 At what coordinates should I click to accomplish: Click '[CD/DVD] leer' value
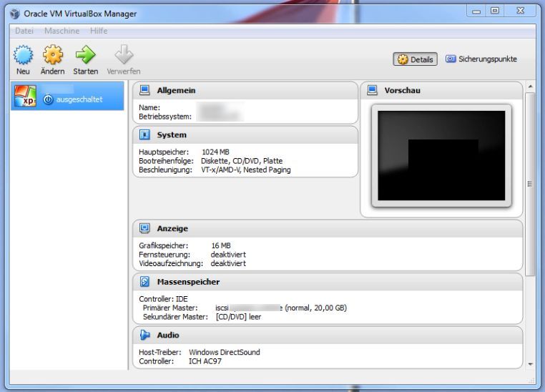coord(238,317)
